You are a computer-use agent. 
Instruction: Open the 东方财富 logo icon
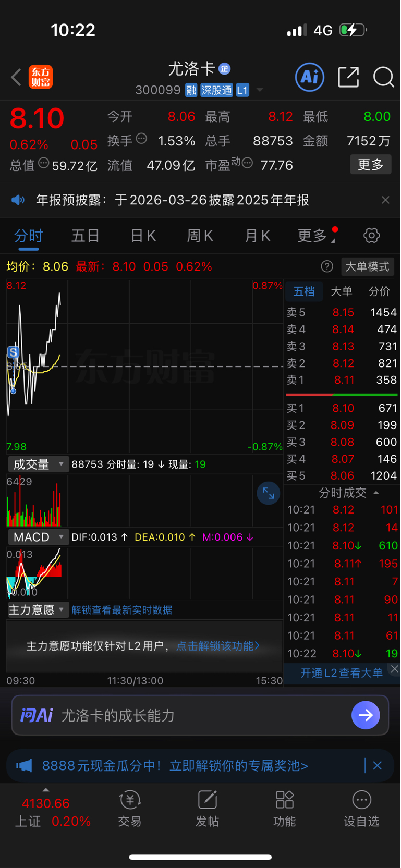[41, 77]
